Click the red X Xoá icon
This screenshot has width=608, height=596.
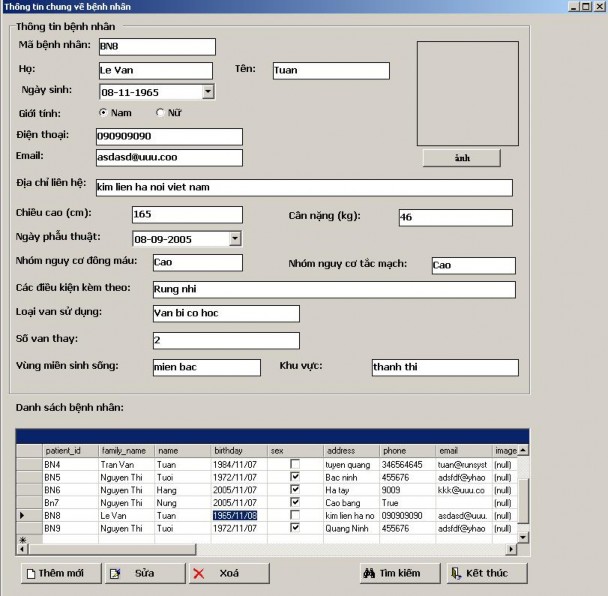click(x=199, y=574)
